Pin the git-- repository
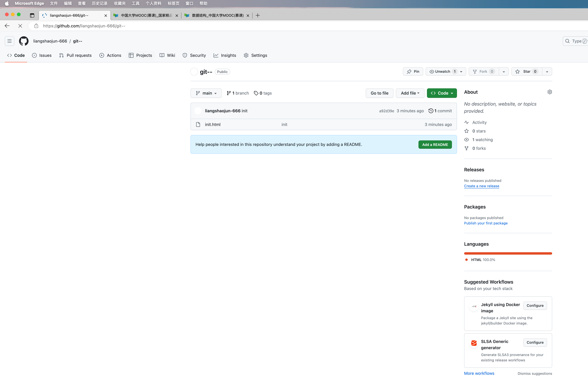The width and height of the screenshot is (588, 384). pos(413,71)
